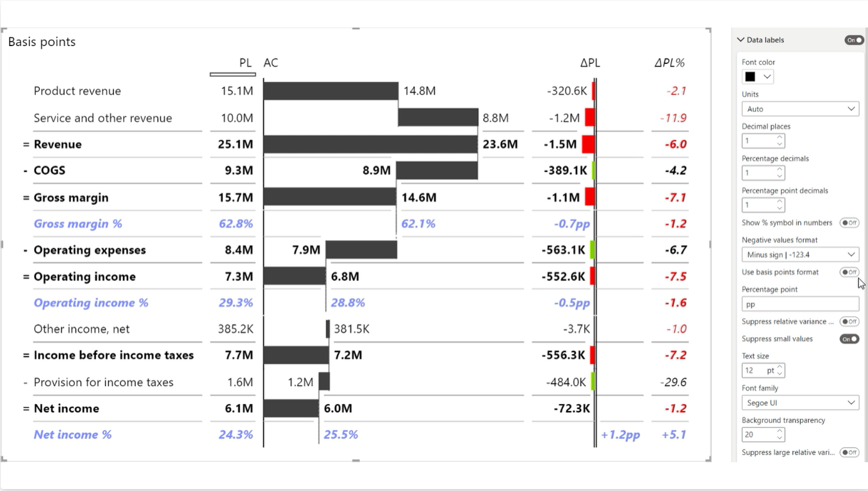Click the Percentage point decimals spinner box
The height and width of the screenshot is (491, 868).
(758, 205)
